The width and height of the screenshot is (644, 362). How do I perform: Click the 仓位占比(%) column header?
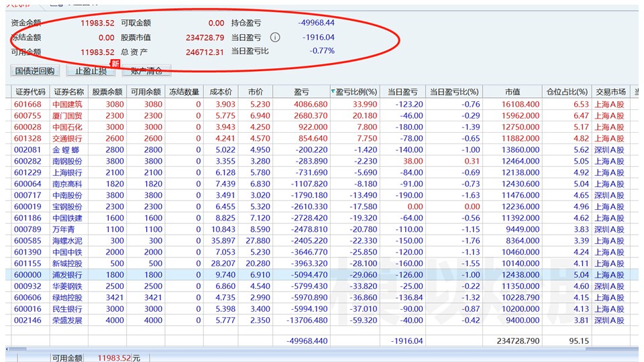(x=568, y=92)
